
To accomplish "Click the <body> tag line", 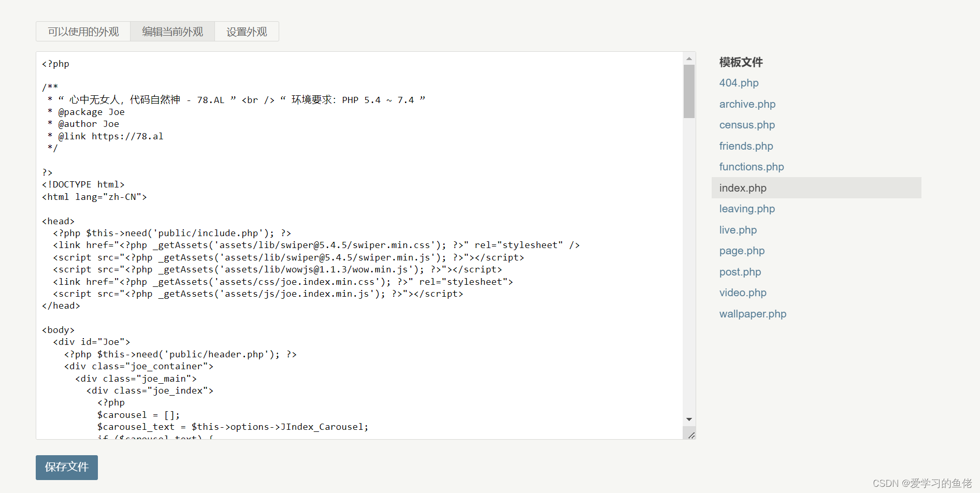I will 58,330.
